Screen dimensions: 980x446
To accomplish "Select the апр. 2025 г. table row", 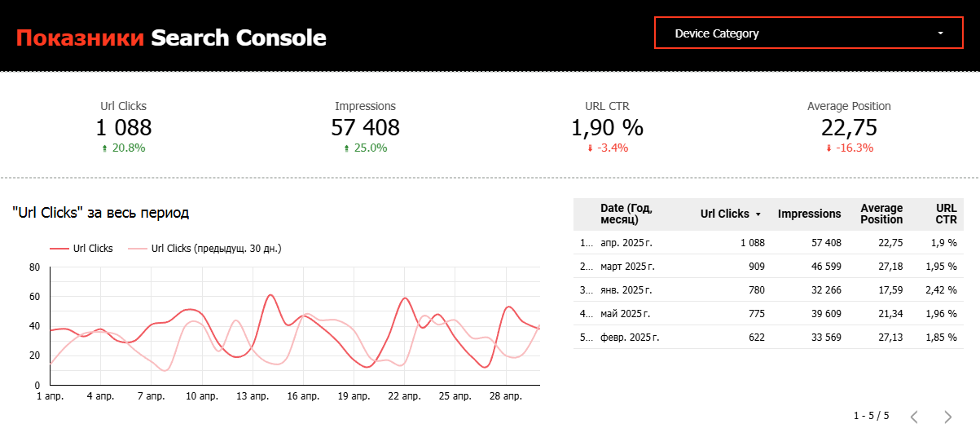I will (768, 243).
